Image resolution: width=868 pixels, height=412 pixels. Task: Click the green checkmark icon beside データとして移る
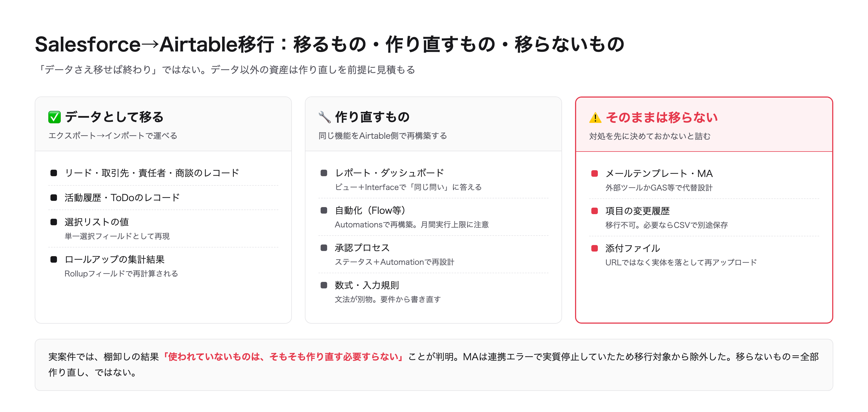pos(54,117)
